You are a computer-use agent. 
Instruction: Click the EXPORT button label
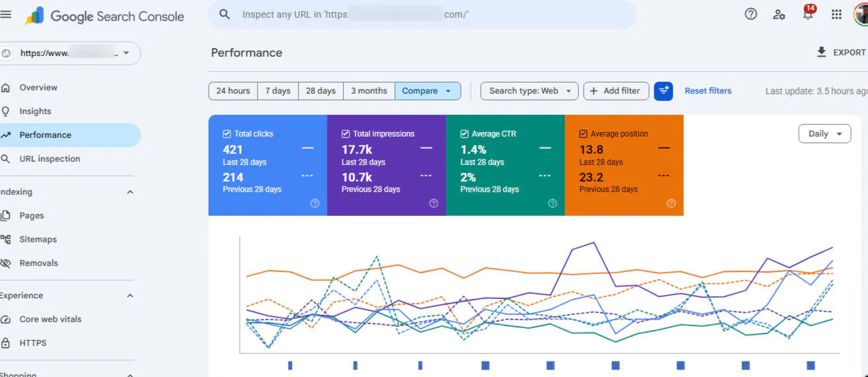(x=849, y=52)
